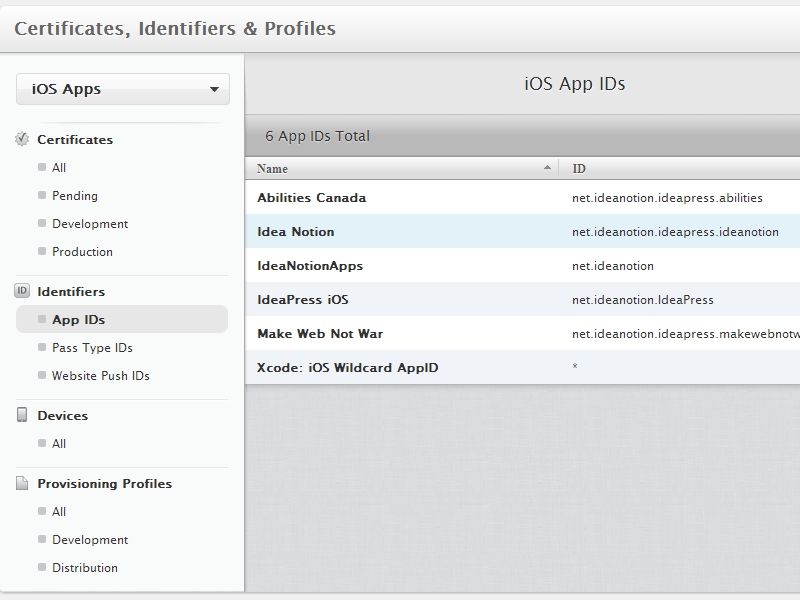Viewport: 800px width, 600px height.
Task: Click the ID column header
Action: pos(579,168)
